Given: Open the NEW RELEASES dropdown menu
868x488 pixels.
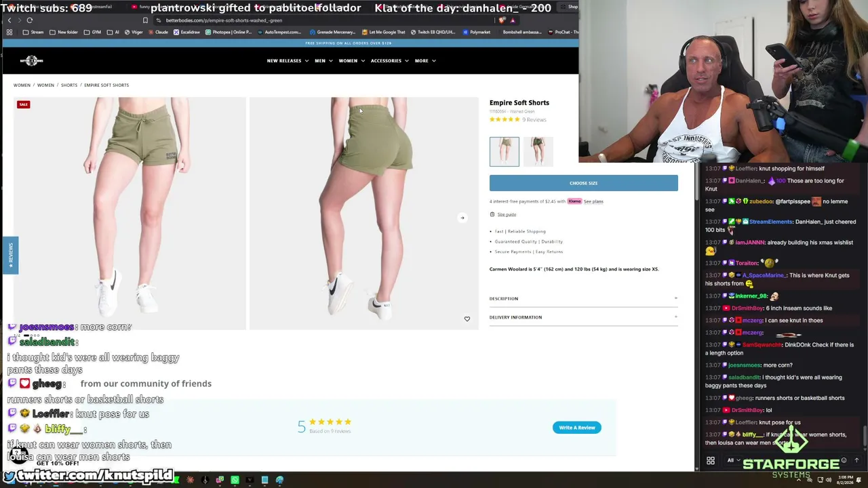Looking at the screenshot, I should [288, 61].
